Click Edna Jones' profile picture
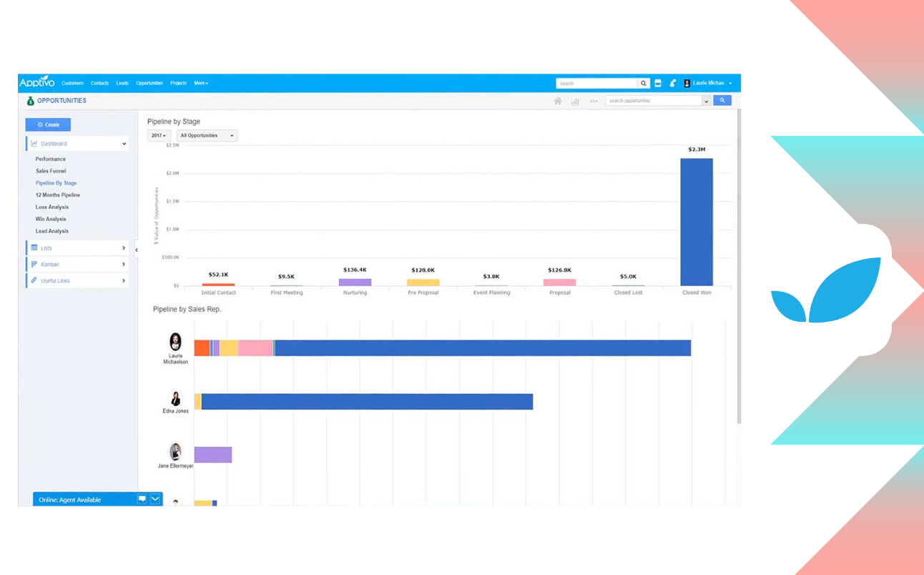The width and height of the screenshot is (924, 575). (175, 398)
